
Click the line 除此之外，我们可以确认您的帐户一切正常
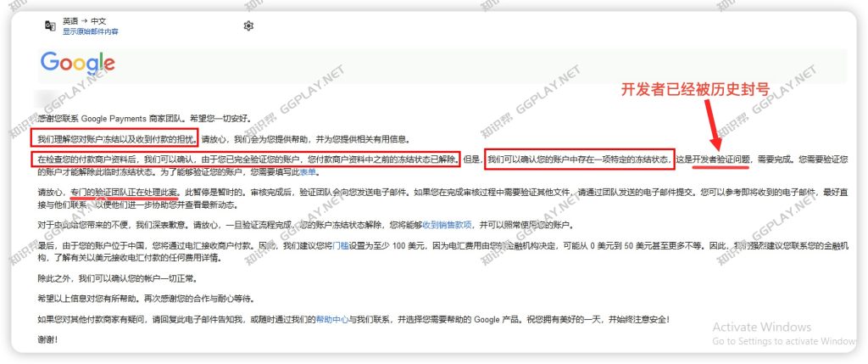117,278
